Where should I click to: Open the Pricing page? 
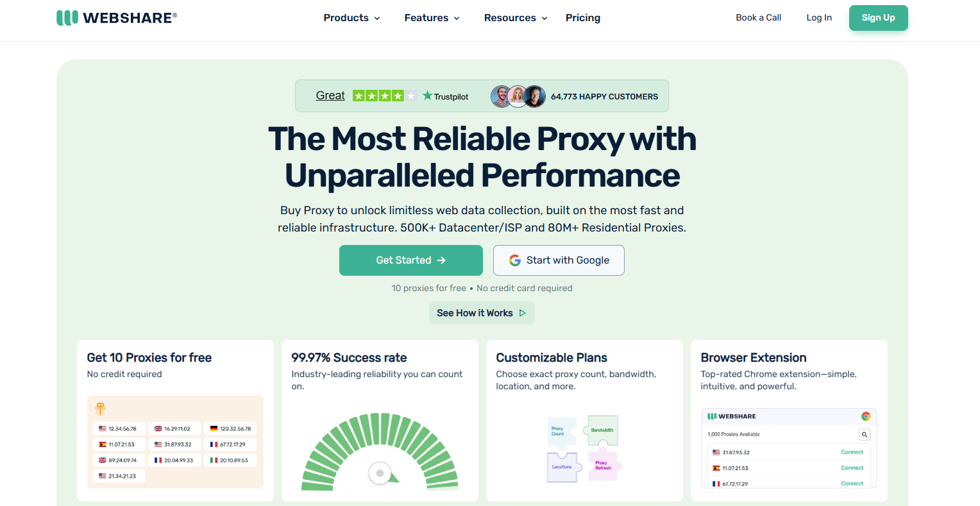(583, 18)
